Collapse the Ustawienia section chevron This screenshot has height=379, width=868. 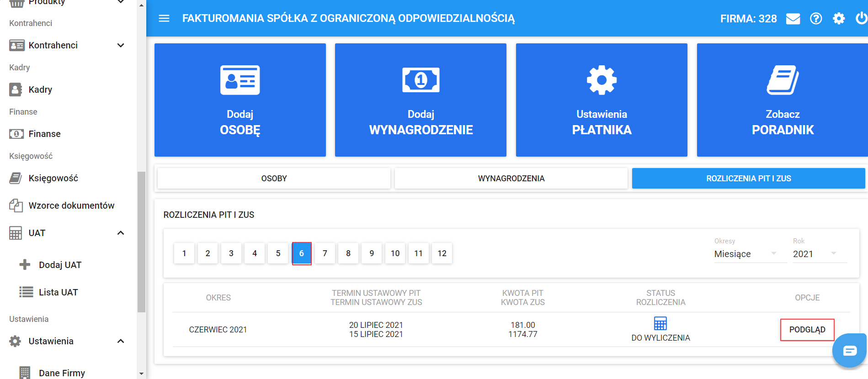pos(121,341)
